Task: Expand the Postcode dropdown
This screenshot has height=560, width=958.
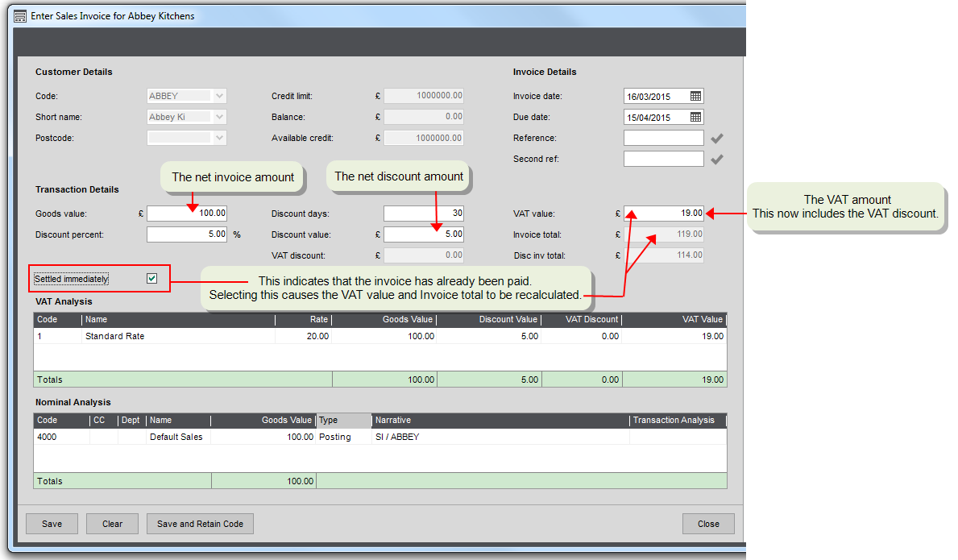Action: (219, 138)
